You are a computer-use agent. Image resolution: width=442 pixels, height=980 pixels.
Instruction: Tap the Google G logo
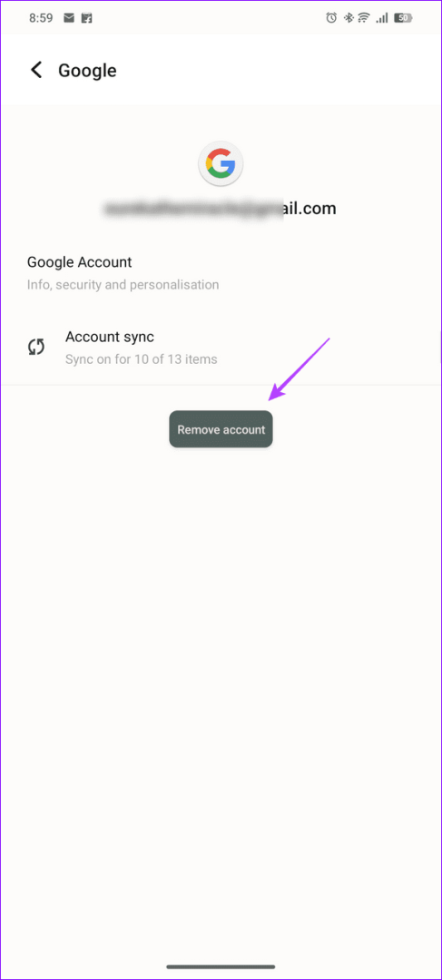(221, 165)
